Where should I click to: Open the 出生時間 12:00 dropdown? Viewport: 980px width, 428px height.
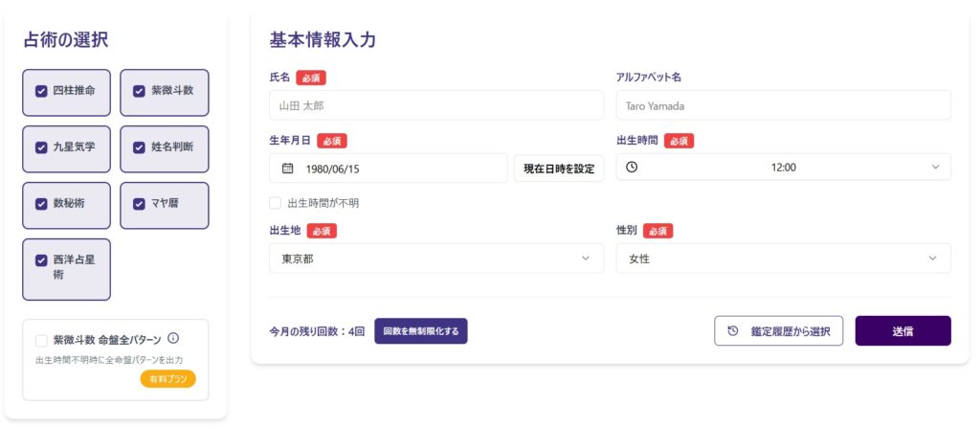(x=783, y=168)
